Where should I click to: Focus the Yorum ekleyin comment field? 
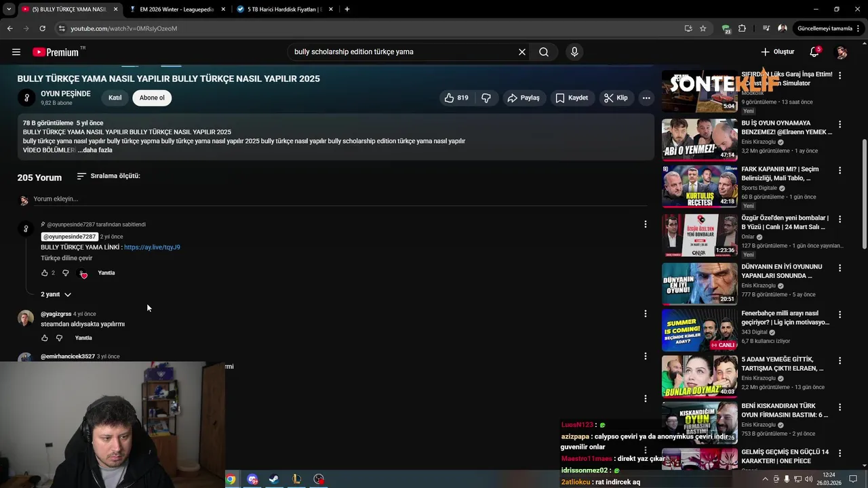339,199
